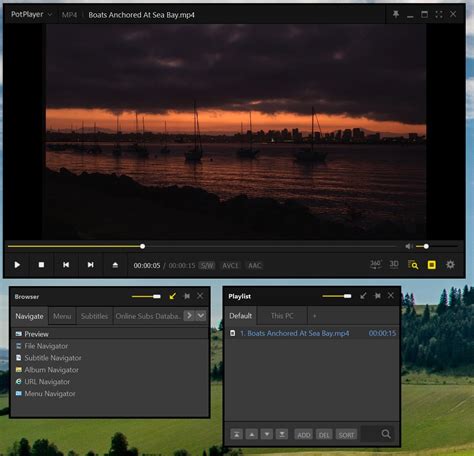Image resolution: width=474 pixels, height=456 pixels.
Task: Switch to the Subtitles tab
Action: pos(94,316)
